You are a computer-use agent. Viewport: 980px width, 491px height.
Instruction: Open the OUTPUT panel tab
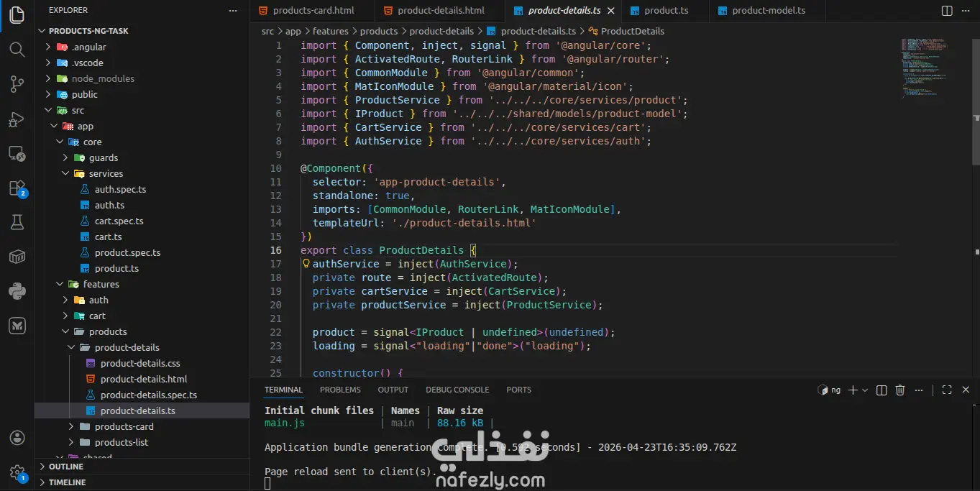click(x=393, y=390)
